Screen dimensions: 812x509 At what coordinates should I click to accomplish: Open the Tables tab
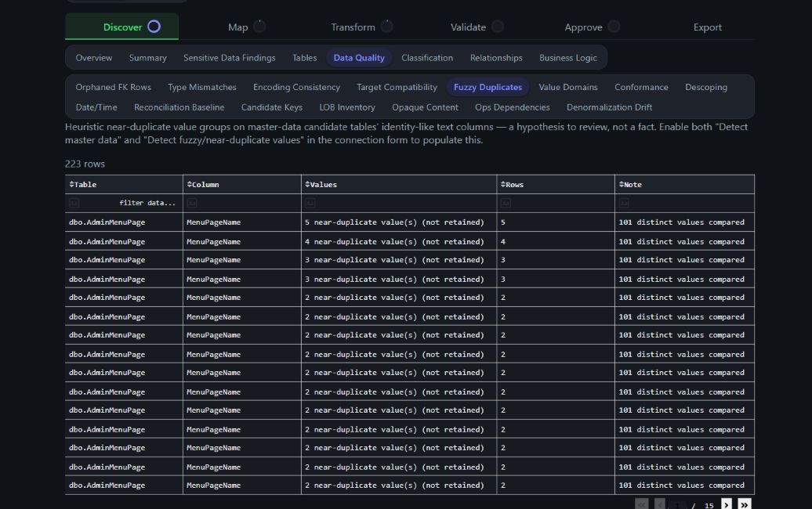pos(304,58)
